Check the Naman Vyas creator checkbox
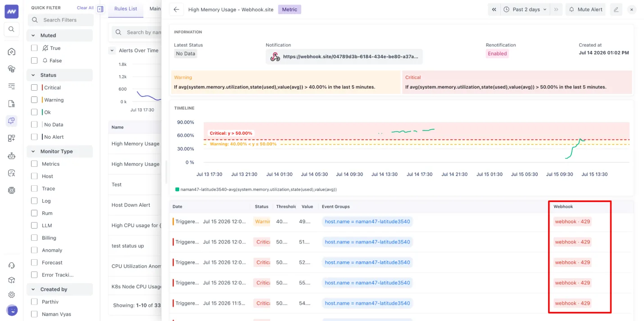644x321 pixels. [x=34, y=314]
